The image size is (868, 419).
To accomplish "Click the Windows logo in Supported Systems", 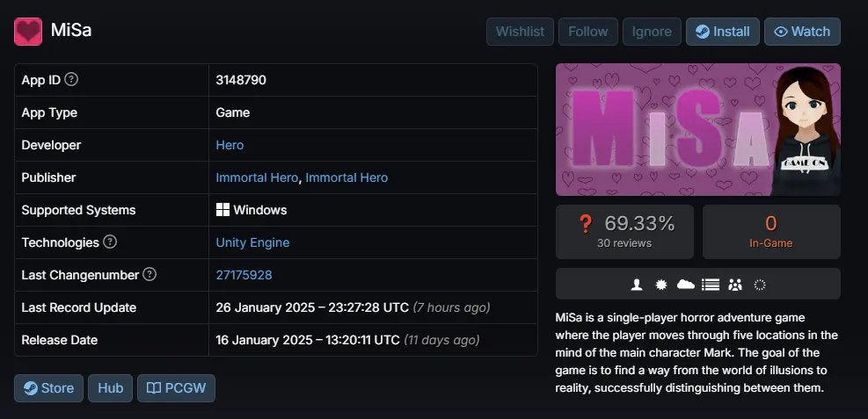I will coord(222,210).
